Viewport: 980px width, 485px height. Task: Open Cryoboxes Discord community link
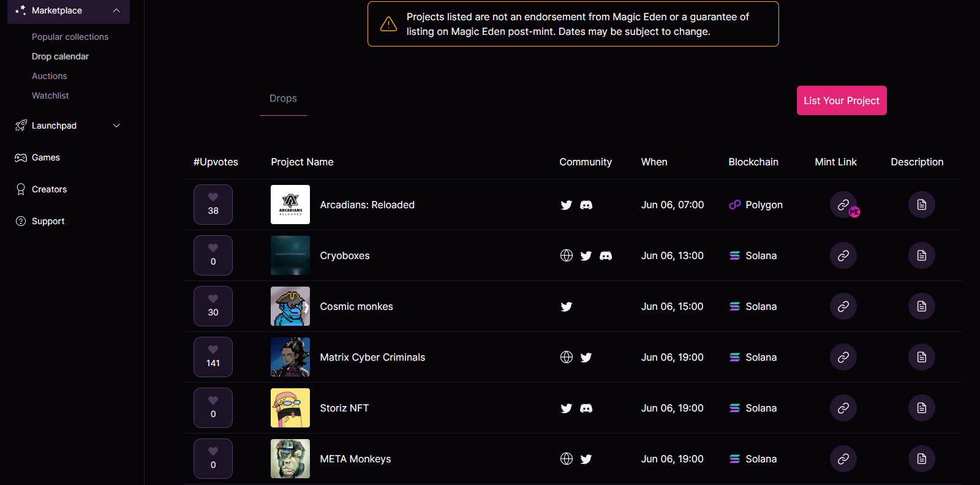pos(605,256)
